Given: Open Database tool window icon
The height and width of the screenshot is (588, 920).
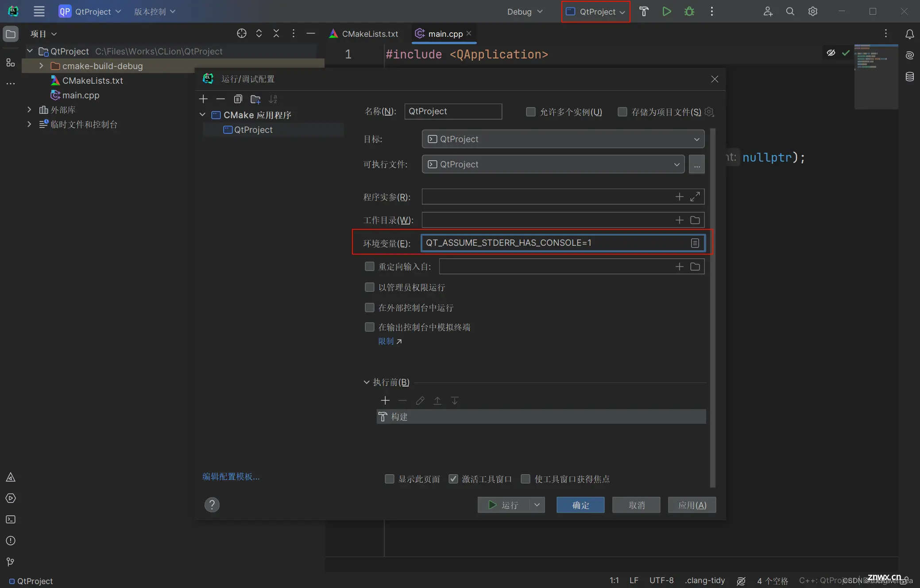Looking at the screenshot, I should tap(909, 77).
